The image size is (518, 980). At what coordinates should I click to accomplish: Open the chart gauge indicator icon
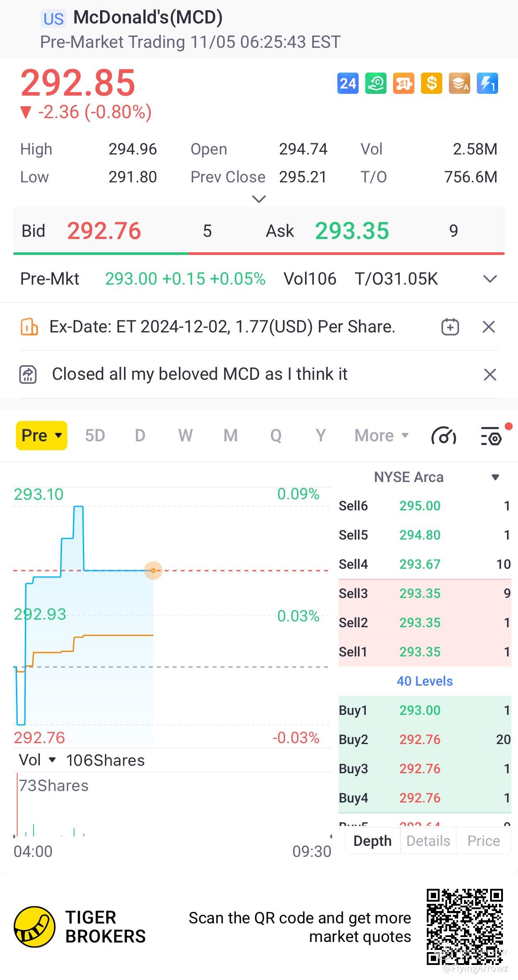443,436
